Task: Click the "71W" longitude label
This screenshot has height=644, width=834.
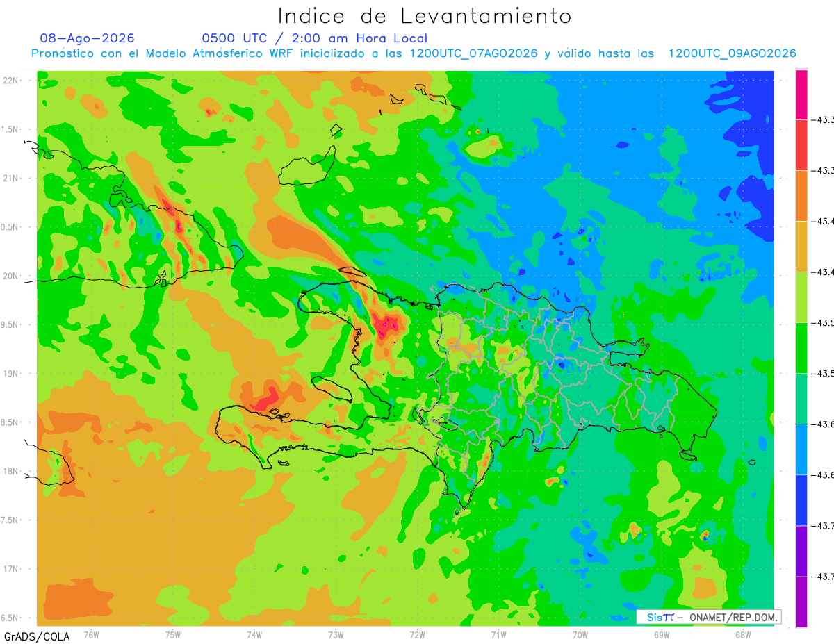Action: click(498, 634)
